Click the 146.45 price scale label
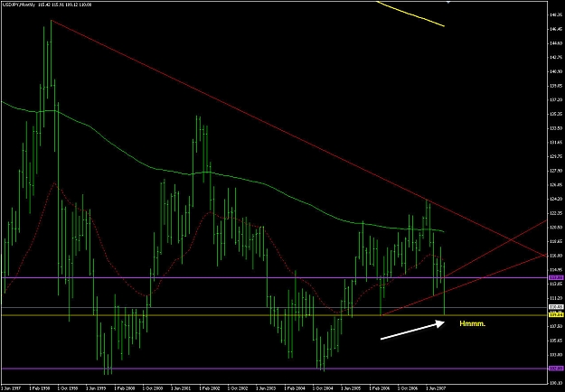This screenshot has height=392, width=565. 557,29
